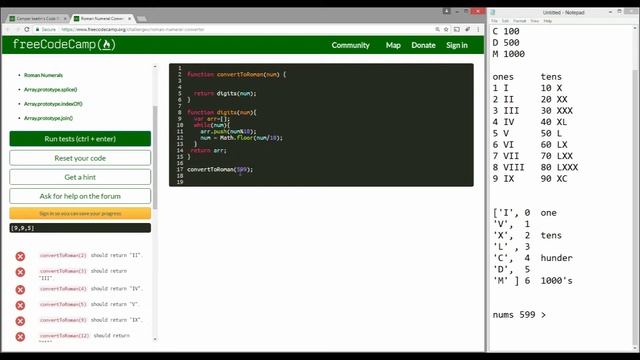Click Ask for help on the forum
The image size is (640, 360).
tap(80, 196)
